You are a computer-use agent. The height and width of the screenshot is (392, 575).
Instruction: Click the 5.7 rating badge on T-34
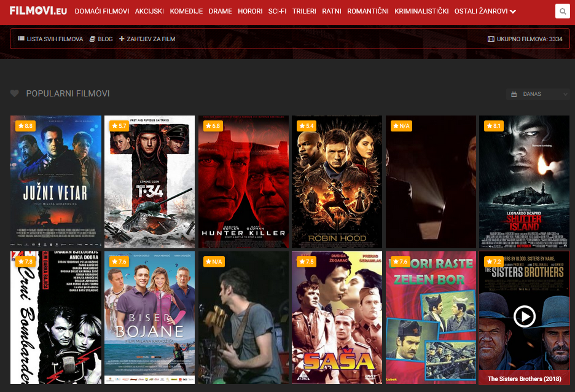point(119,126)
